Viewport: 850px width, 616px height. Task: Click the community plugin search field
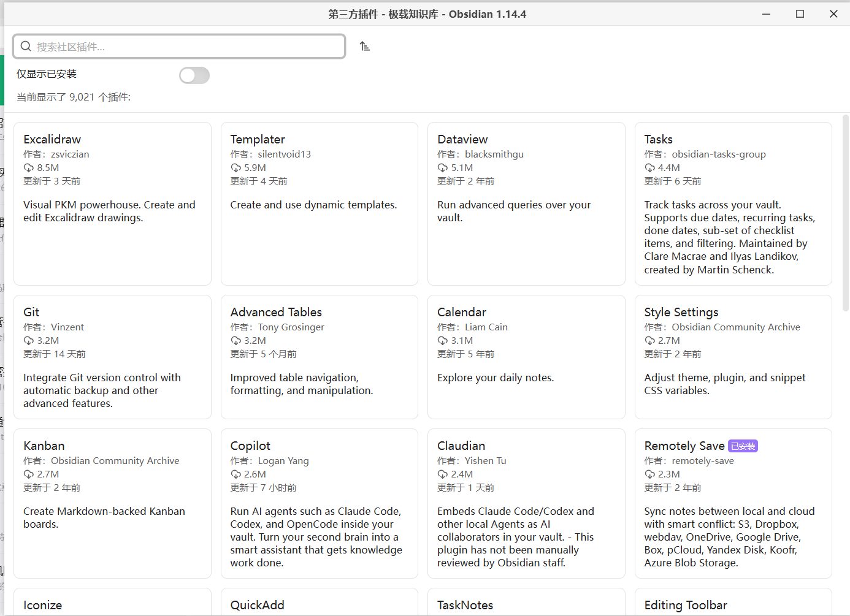[179, 47]
